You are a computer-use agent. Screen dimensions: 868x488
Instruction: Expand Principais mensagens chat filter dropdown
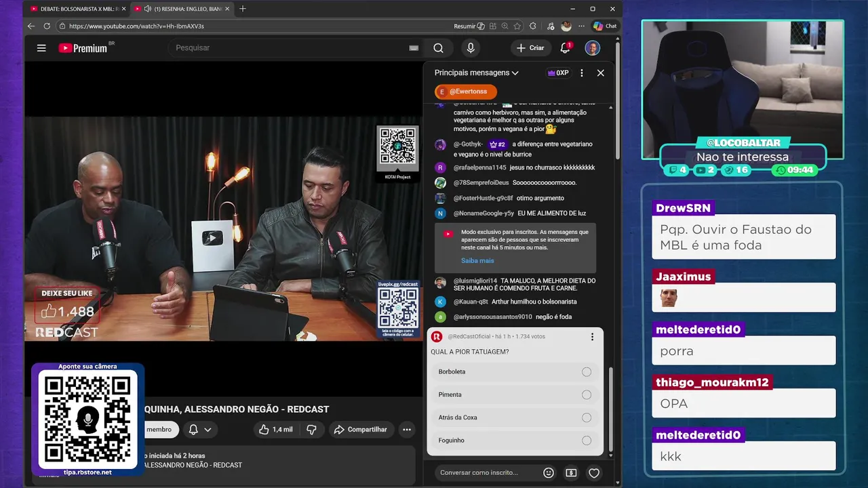pyautogui.click(x=477, y=73)
